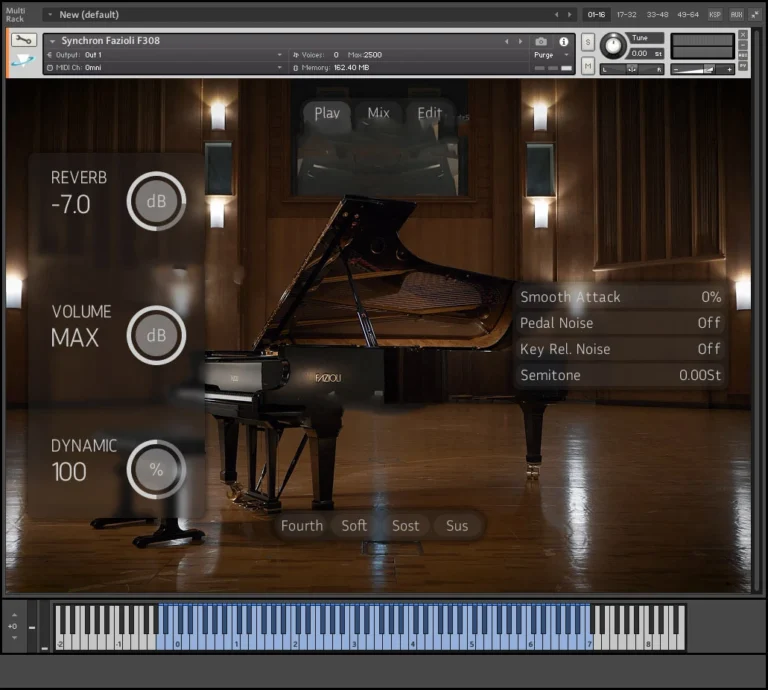Toggle the PV button on the instrument header
The width and height of the screenshot is (768, 690).
(x=744, y=66)
